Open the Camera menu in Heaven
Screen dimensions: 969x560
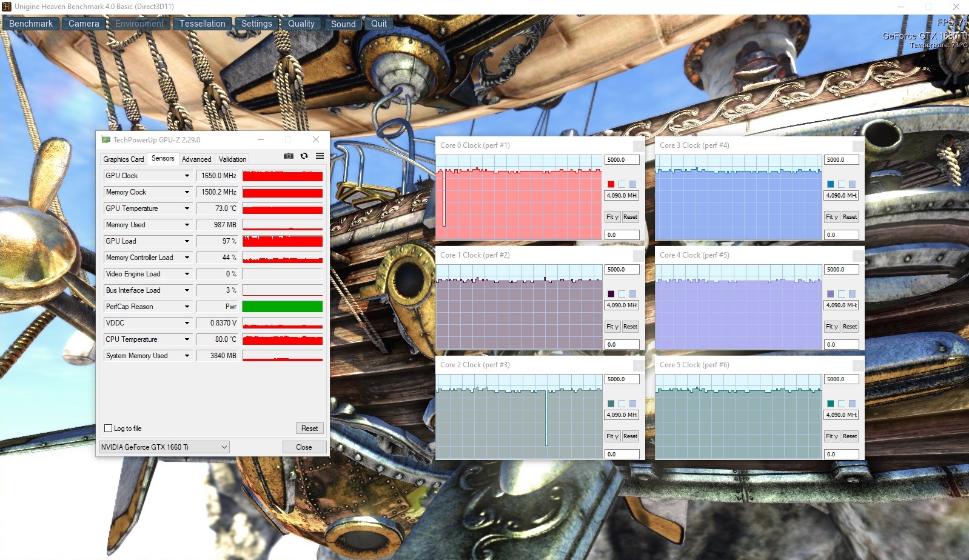point(84,24)
